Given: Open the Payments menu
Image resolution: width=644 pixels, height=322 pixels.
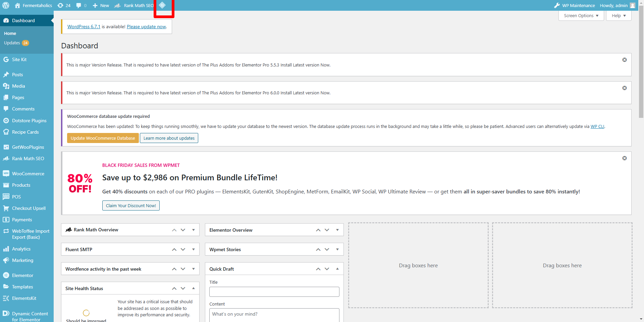Looking at the screenshot, I should point(27,220).
